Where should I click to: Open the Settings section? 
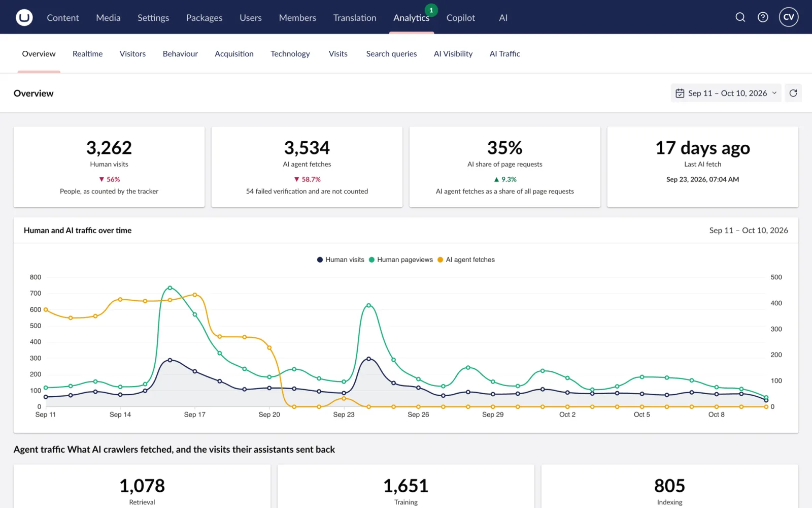click(x=153, y=18)
